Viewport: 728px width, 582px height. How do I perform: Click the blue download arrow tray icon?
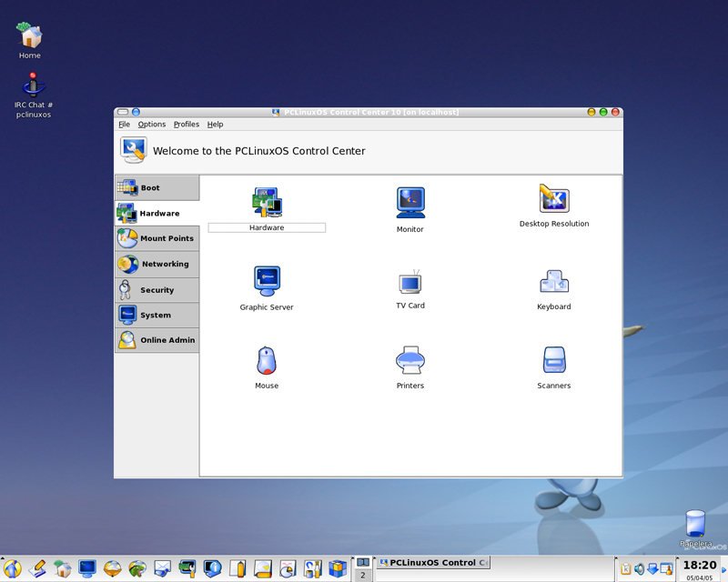pyautogui.click(x=652, y=568)
